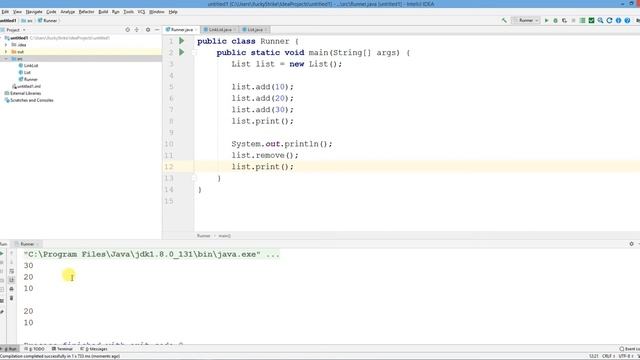640x360 pixels.
Task: Open Search Everywhere magnifier icon
Action: [x=600, y=20]
